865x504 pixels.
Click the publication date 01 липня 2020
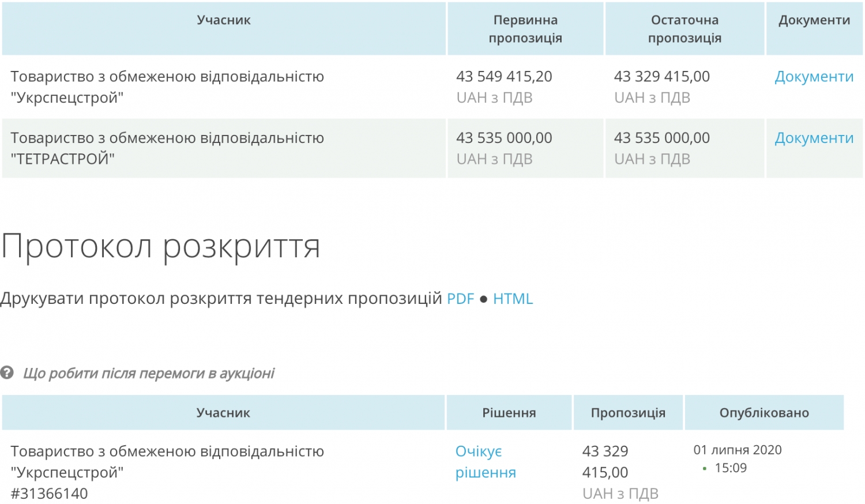[x=738, y=450]
